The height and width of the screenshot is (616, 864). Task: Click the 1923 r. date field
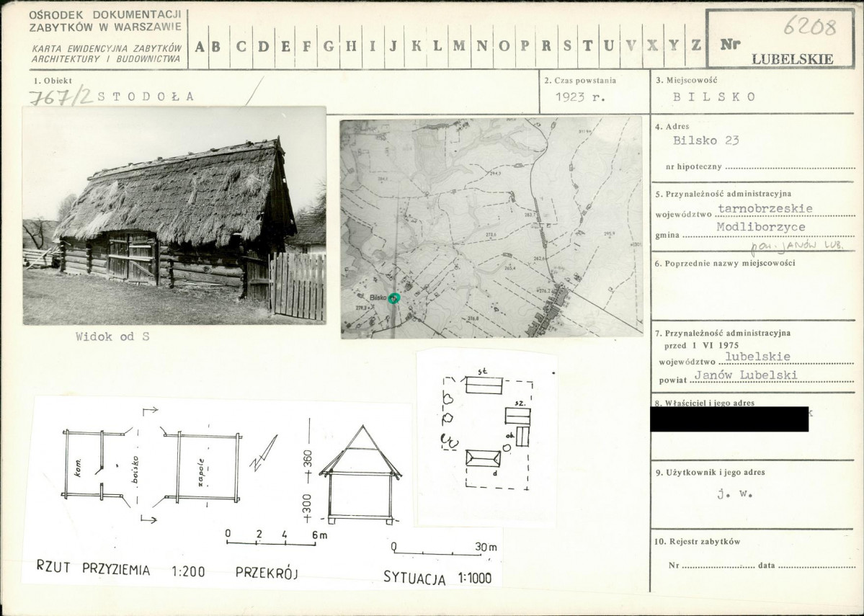tap(580, 97)
